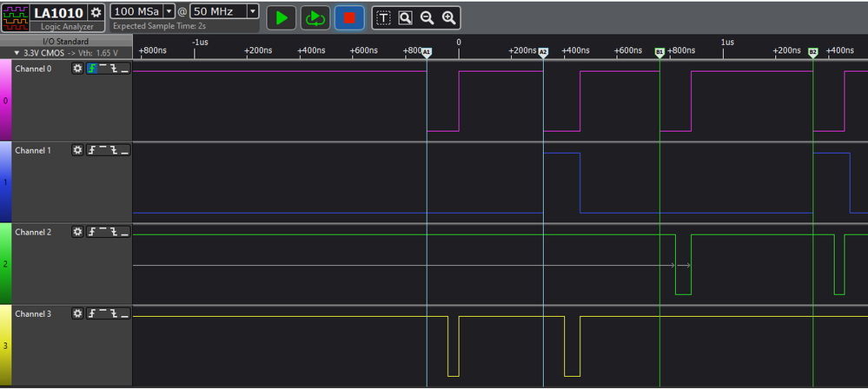
Task: Set high level trigger on Channel 0
Action: pos(103,69)
